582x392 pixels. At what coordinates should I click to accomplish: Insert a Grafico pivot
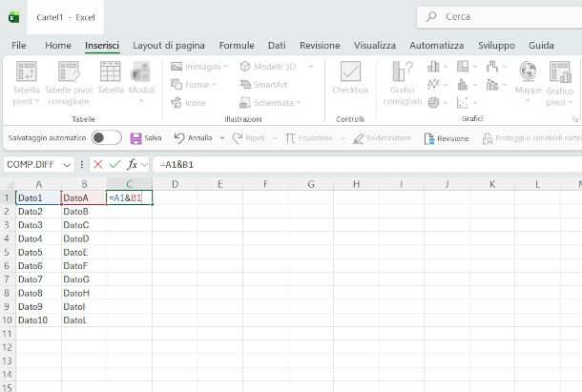560,84
